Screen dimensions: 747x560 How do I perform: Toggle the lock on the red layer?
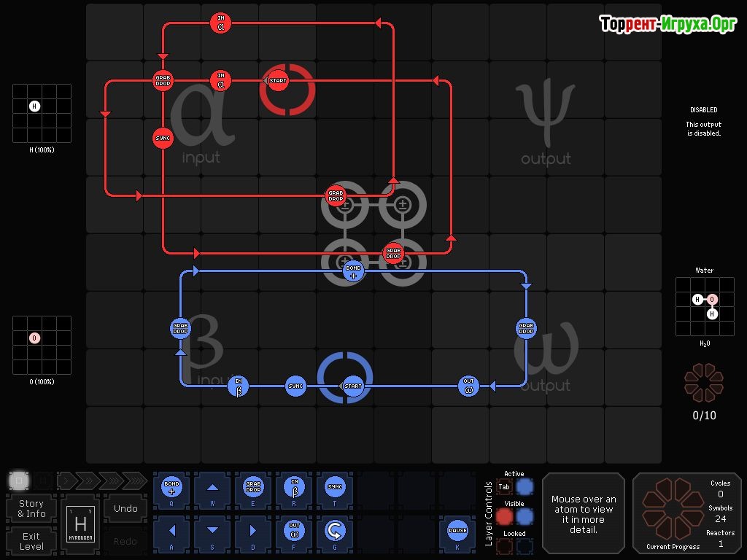pos(504,545)
